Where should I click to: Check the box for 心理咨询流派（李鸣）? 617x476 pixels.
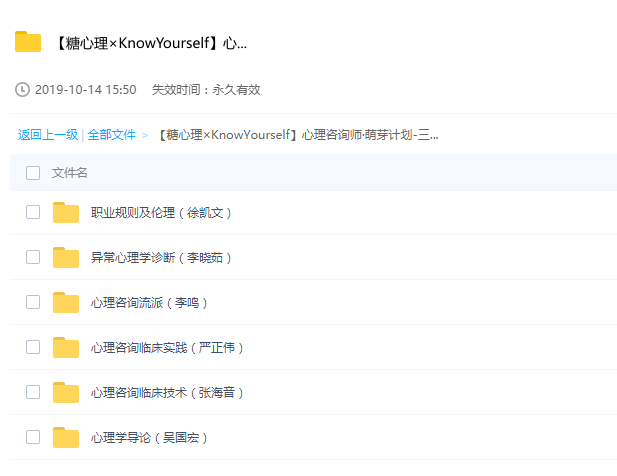pos(33,302)
